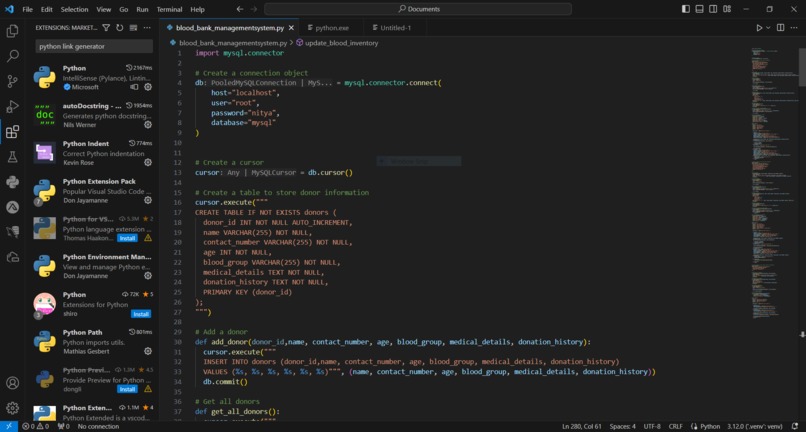Filter extensions with the funnel icon
Viewport: 806px width, 432px height.
tap(106, 28)
